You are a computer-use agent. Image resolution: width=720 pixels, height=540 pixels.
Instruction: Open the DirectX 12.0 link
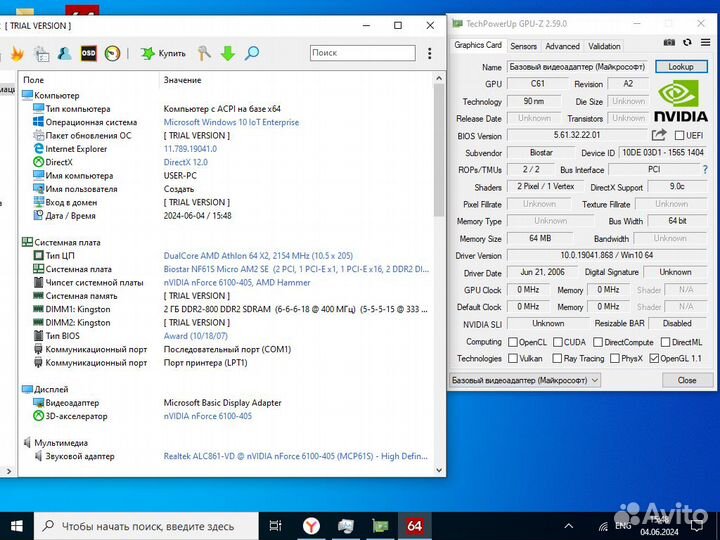pyautogui.click(x=186, y=162)
